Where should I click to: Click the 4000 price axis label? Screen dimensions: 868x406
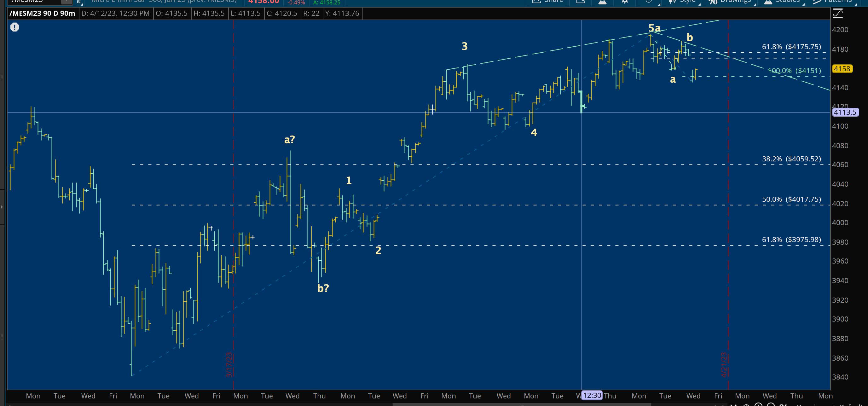click(x=840, y=222)
